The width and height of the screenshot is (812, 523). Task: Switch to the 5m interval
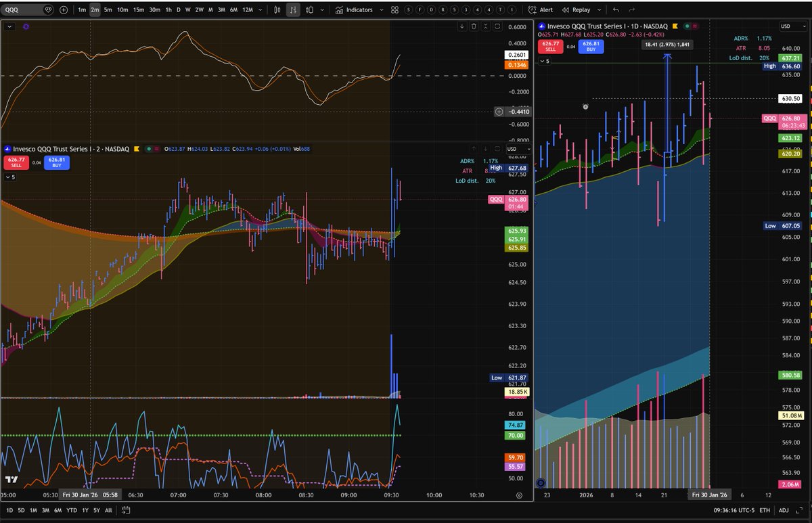tap(108, 10)
